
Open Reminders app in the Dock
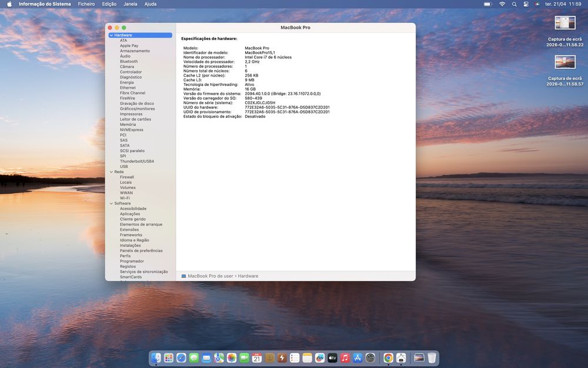[295, 358]
